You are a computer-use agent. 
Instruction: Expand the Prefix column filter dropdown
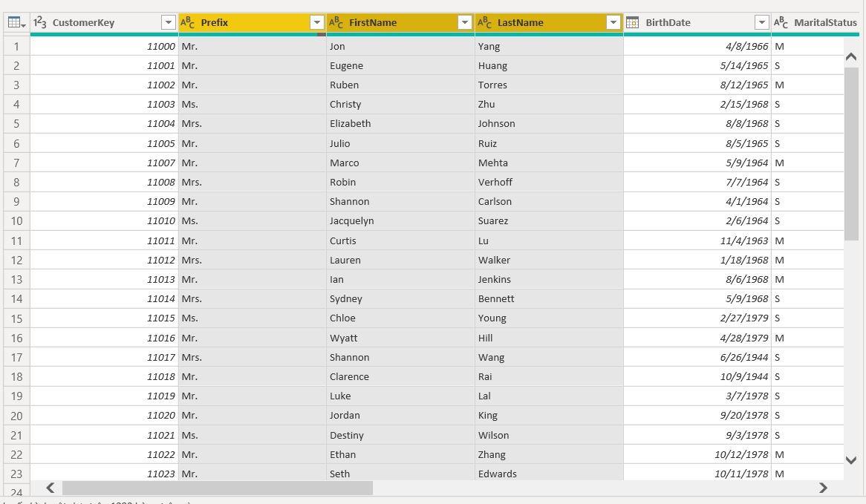[316, 23]
